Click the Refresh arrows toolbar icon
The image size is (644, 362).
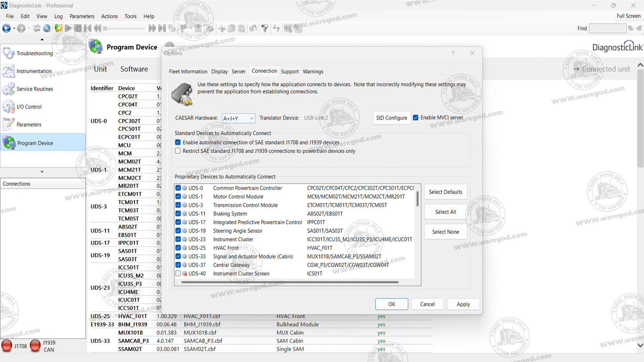pyautogui.click(x=276, y=28)
